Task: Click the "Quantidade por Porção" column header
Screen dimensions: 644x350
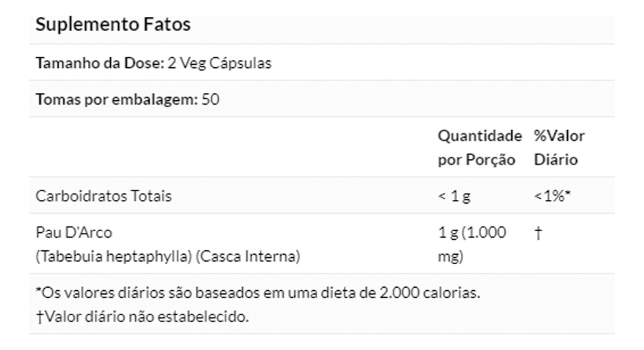Action: (x=478, y=148)
